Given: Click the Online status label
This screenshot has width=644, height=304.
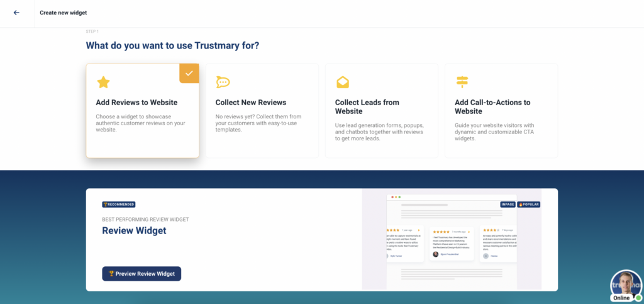Looking at the screenshot, I should tap(621, 298).
